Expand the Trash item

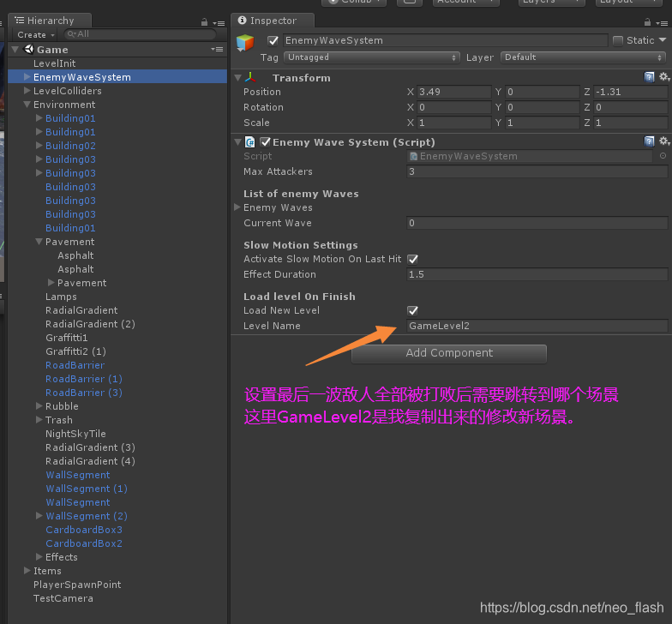point(39,420)
